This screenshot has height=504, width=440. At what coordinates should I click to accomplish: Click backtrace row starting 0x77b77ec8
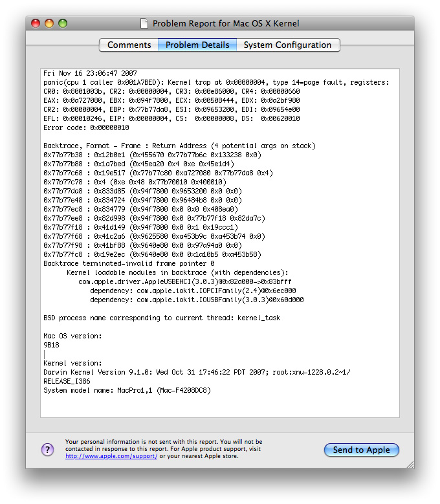point(141,209)
